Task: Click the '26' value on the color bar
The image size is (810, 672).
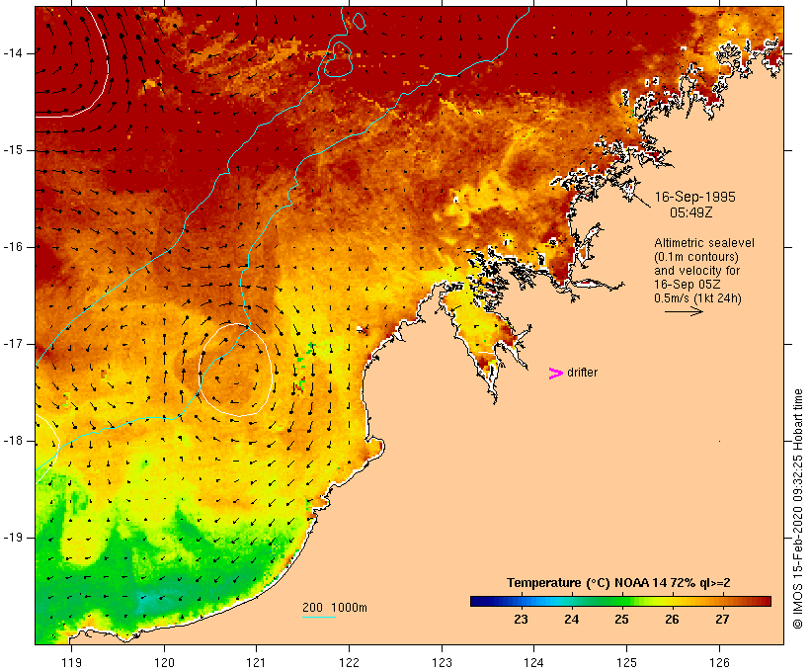Action: tap(672, 620)
